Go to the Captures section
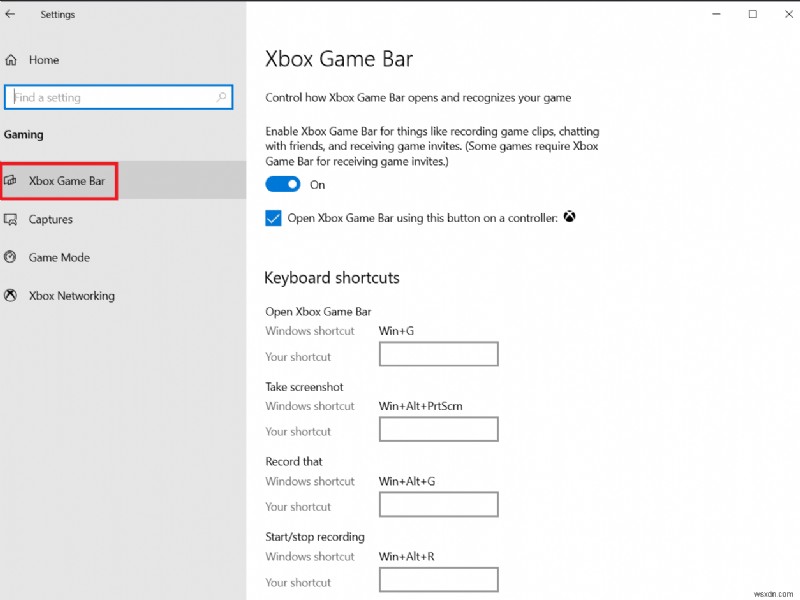 (x=51, y=219)
